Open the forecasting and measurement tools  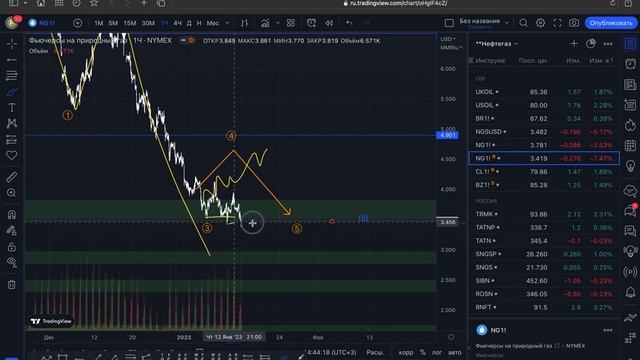click(x=11, y=140)
